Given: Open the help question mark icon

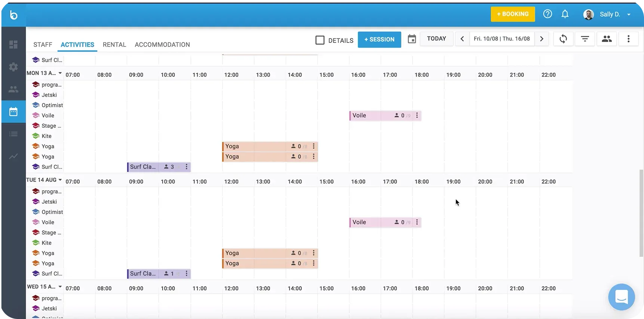Looking at the screenshot, I should click(547, 14).
